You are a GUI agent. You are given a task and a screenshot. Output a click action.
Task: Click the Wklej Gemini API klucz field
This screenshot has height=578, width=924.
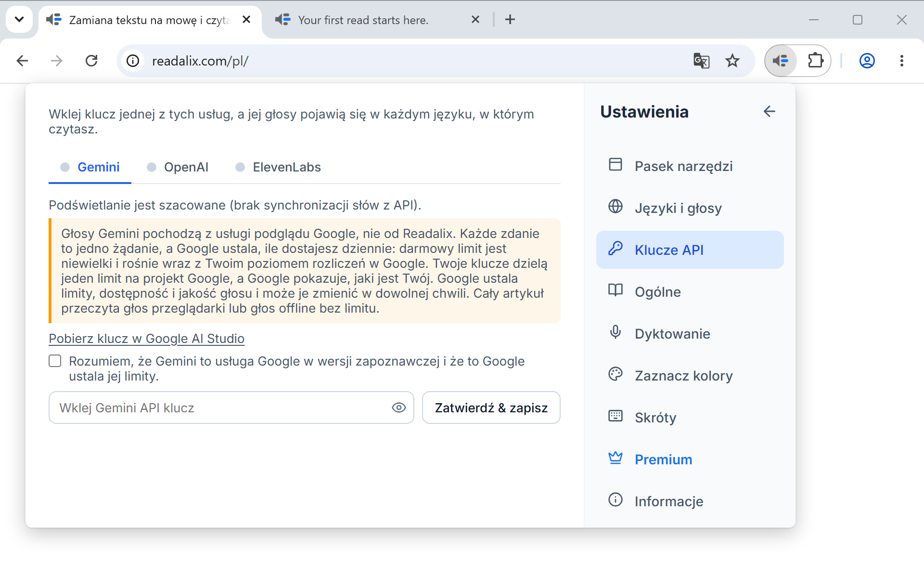(x=231, y=407)
